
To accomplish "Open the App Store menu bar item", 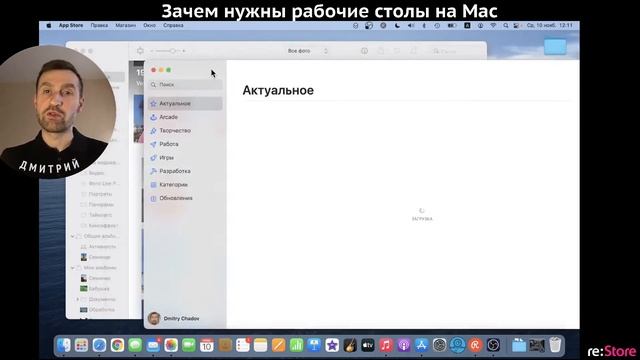I will click(x=71, y=25).
